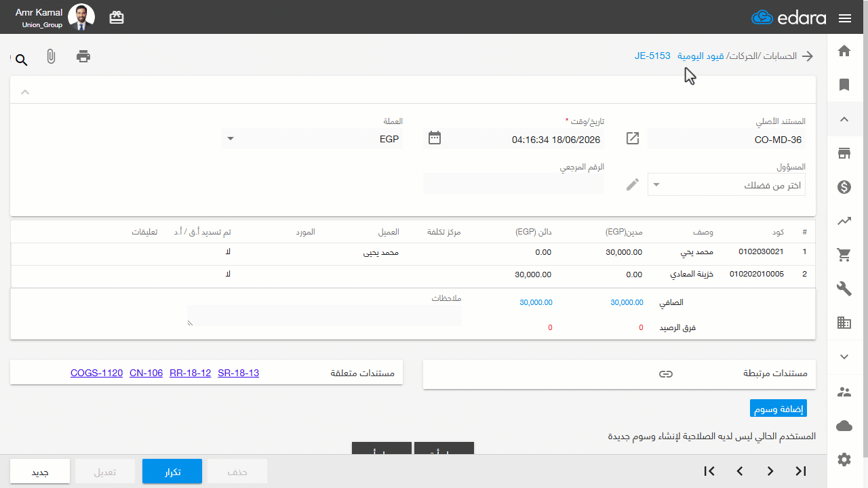Open settings gear in sidebar
The width and height of the screenshot is (868, 488).
pyautogui.click(x=844, y=460)
